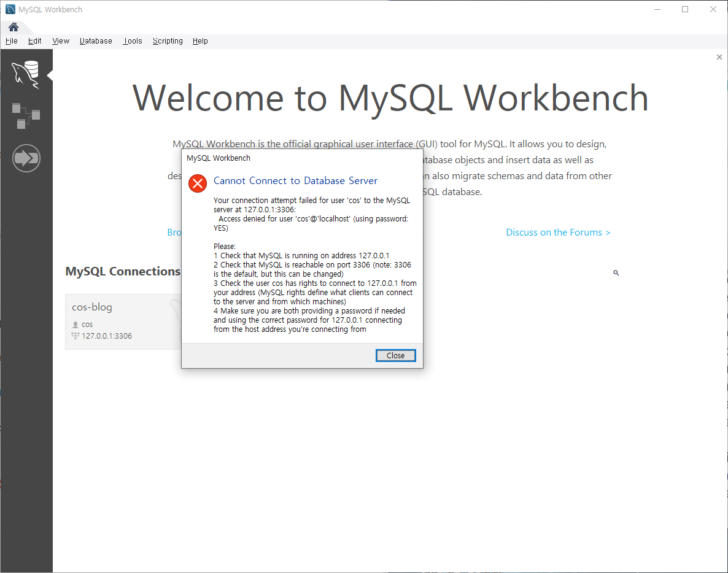Viewport: 728px width, 573px height.
Task: Open the Home tab icon
Action: coord(14,27)
